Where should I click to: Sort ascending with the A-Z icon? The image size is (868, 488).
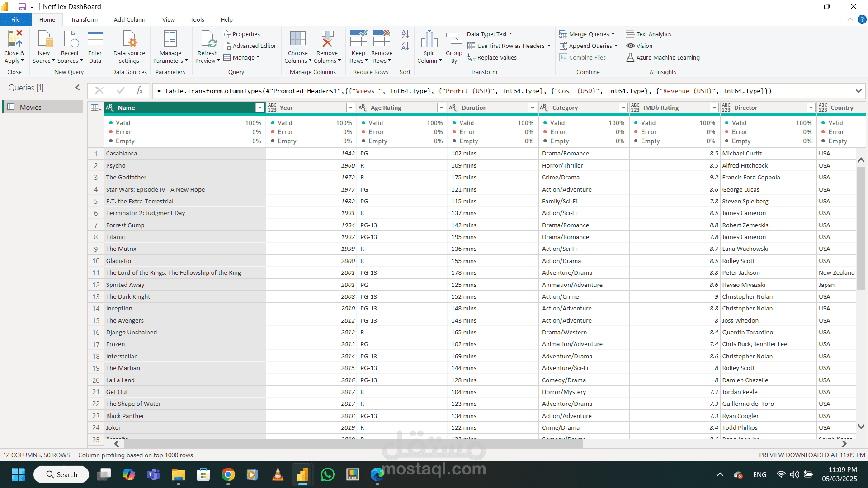point(405,34)
